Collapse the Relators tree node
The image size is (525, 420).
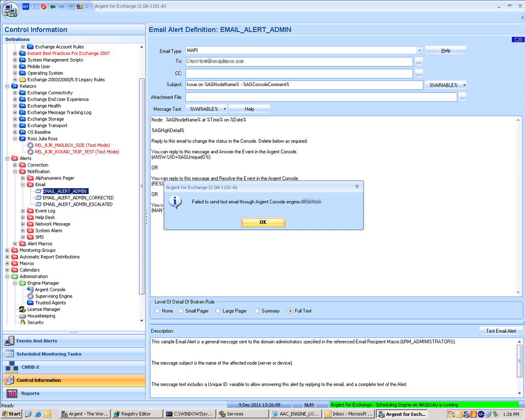(x=7, y=86)
